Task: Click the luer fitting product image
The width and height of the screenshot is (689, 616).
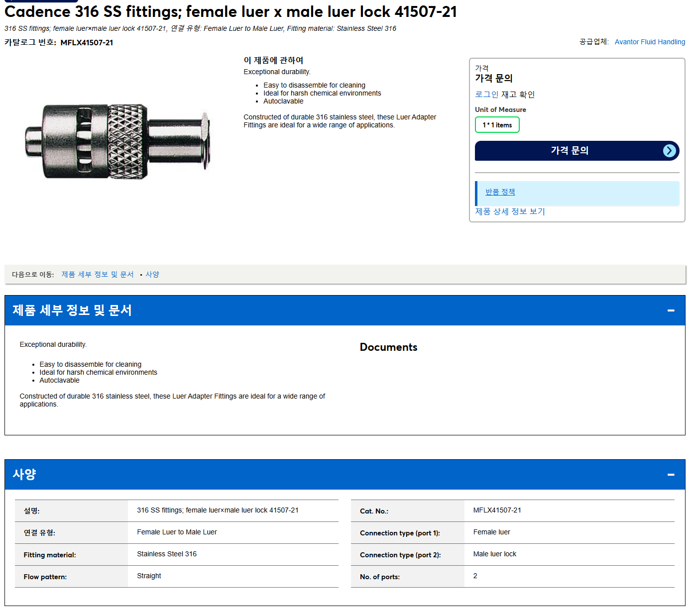Action: (x=117, y=141)
